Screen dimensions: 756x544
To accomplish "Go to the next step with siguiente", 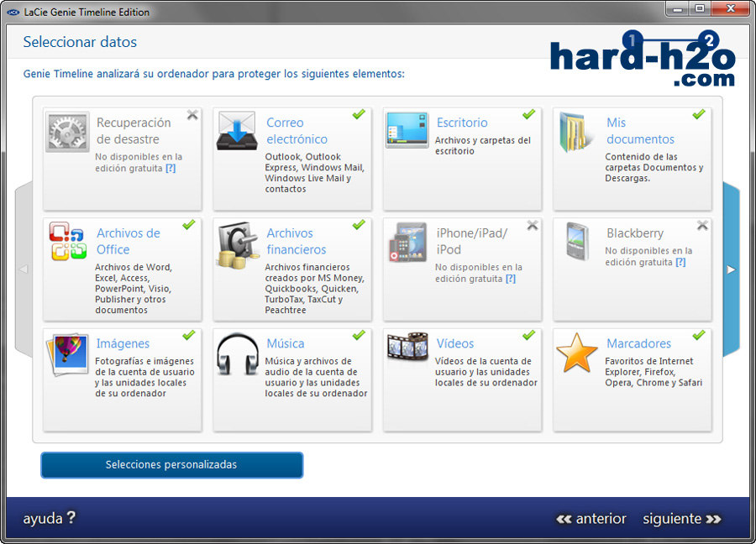I will (x=682, y=519).
